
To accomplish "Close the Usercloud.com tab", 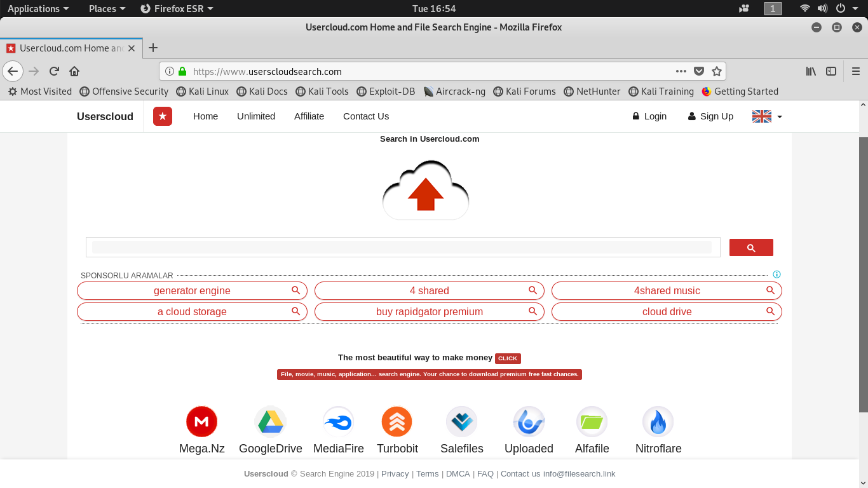I will (132, 48).
